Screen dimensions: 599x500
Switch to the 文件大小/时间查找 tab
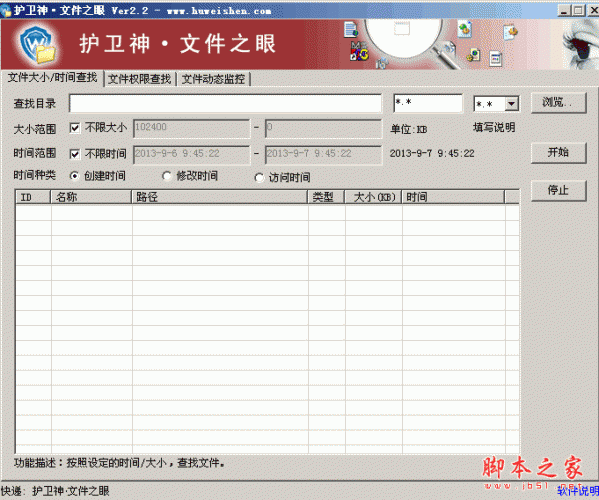(52, 78)
